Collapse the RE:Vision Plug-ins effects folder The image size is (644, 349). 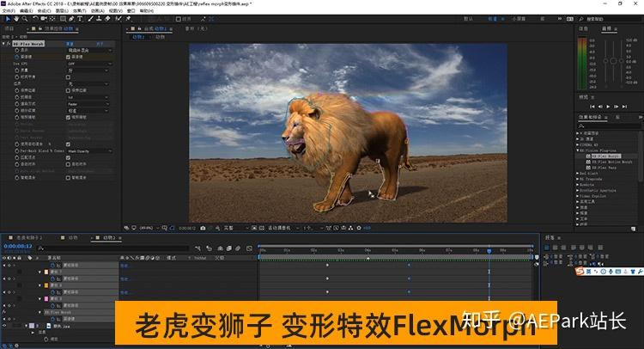click(x=578, y=150)
